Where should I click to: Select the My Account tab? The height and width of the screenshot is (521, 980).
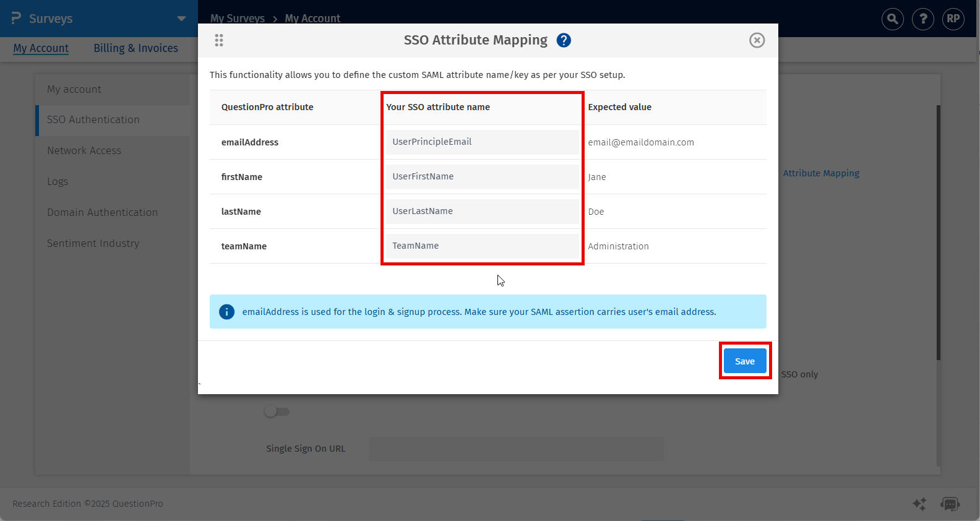[x=41, y=48]
